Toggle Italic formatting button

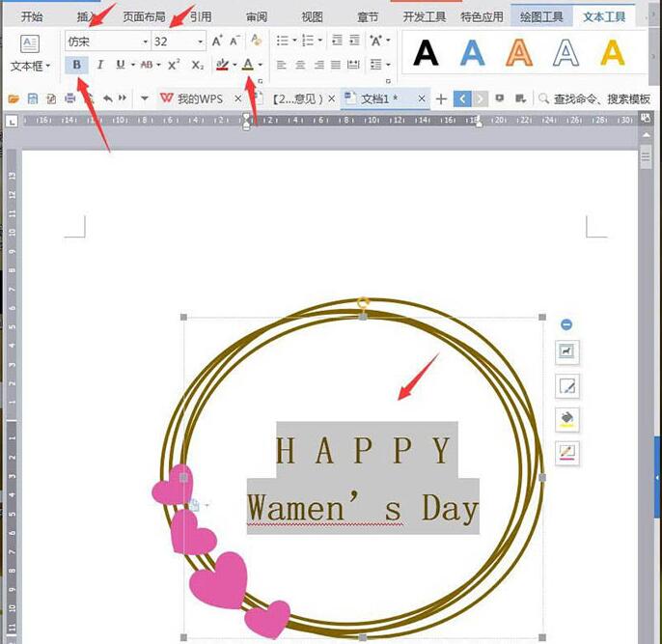tap(98, 65)
